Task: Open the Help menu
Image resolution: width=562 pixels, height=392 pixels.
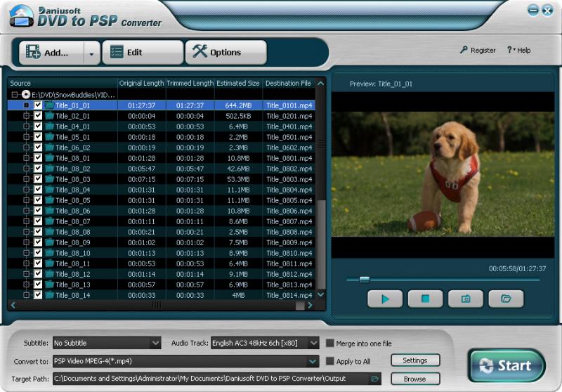Action: [521, 51]
